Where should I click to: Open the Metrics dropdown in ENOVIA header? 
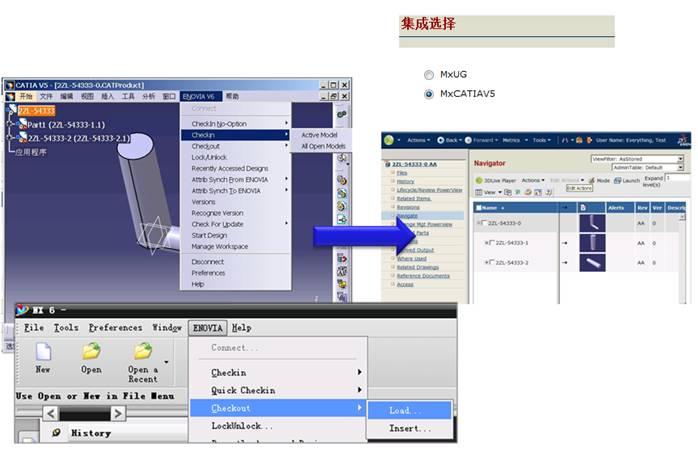point(515,140)
